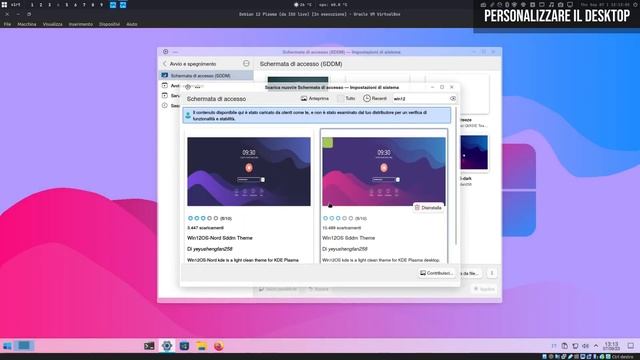Open the VirtualBox Macchina menu
This screenshot has height=360, width=640.
tap(27, 24)
